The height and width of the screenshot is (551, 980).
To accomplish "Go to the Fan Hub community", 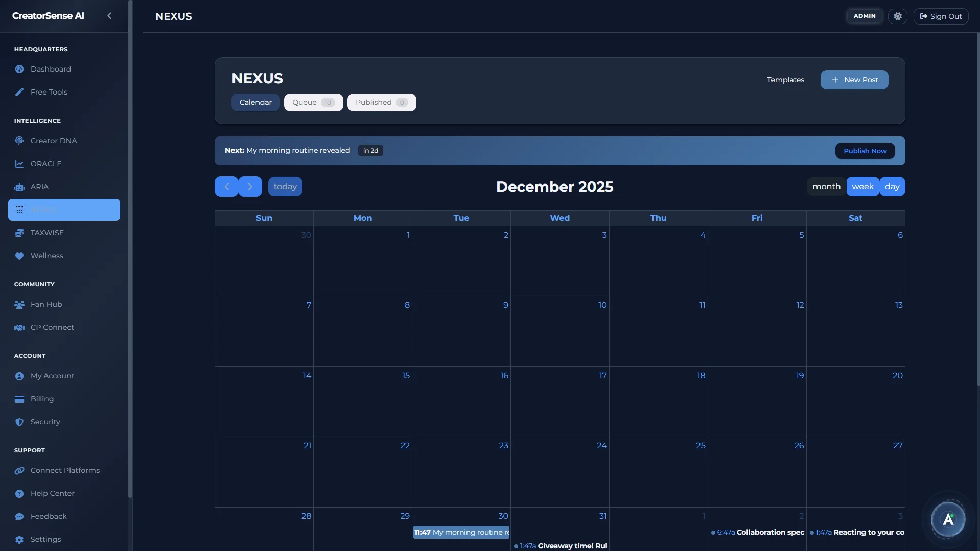I will [45, 304].
